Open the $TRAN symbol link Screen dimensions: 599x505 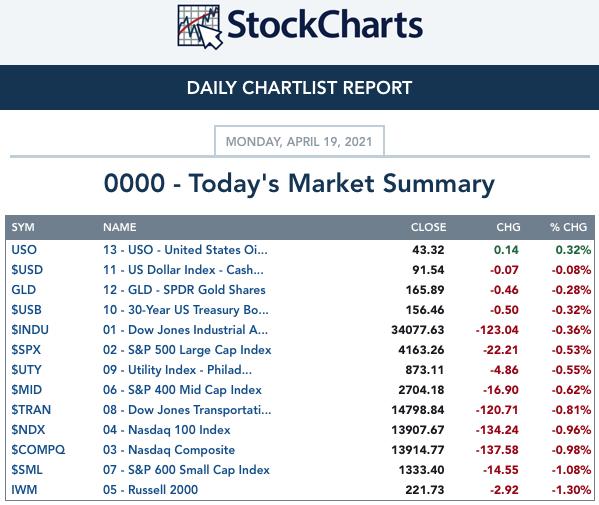pos(31,410)
